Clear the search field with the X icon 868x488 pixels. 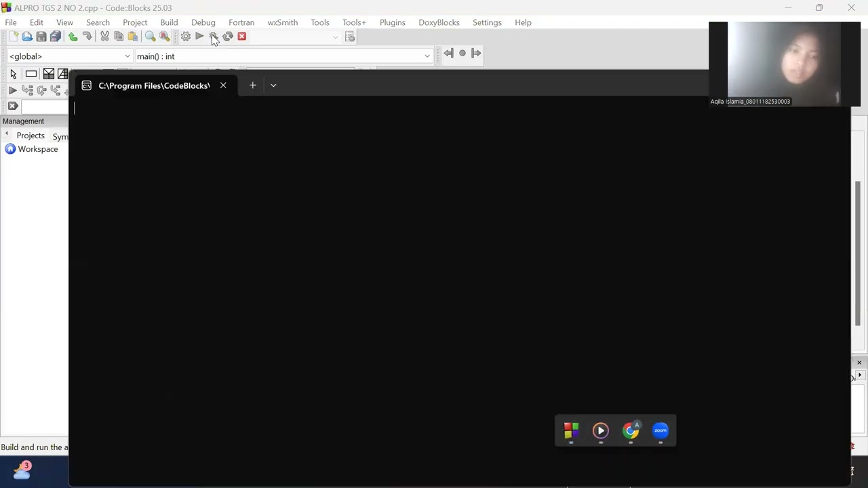click(x=13, y=106)
